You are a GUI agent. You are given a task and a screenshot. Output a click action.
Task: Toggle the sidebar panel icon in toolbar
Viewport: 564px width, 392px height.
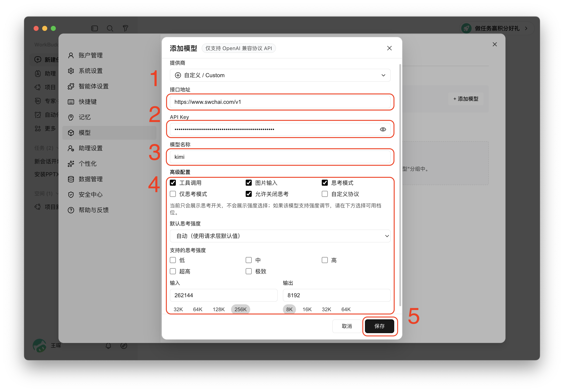pos(95,28)
